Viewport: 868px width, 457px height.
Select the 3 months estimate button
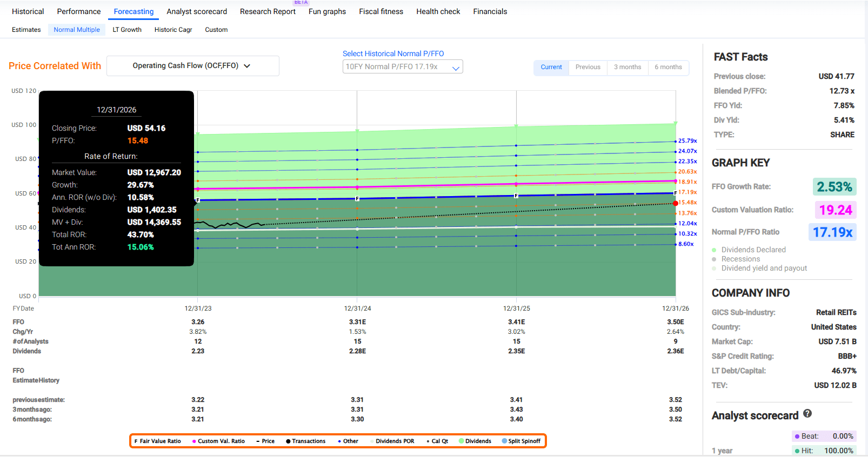pyautogui.click(x=627, y=67)
